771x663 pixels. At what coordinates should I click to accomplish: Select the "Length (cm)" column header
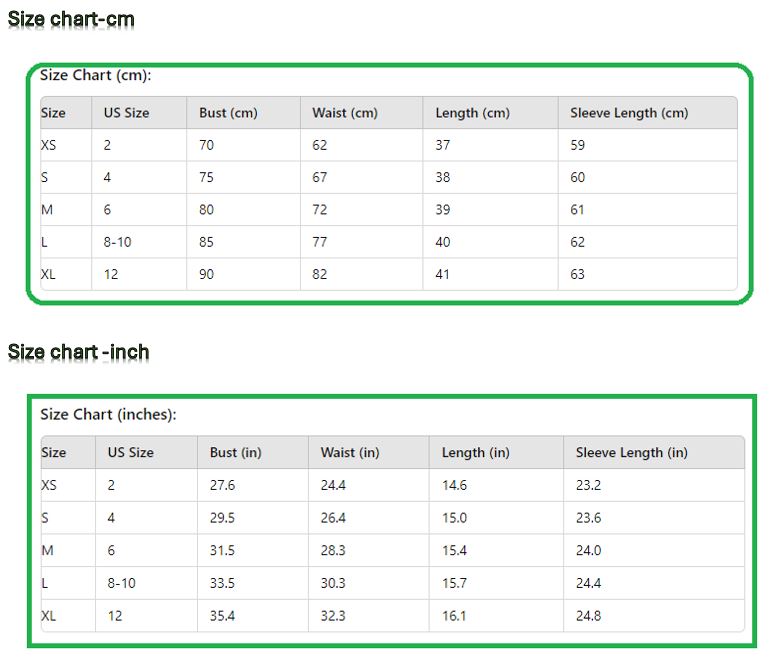[472, 113]
